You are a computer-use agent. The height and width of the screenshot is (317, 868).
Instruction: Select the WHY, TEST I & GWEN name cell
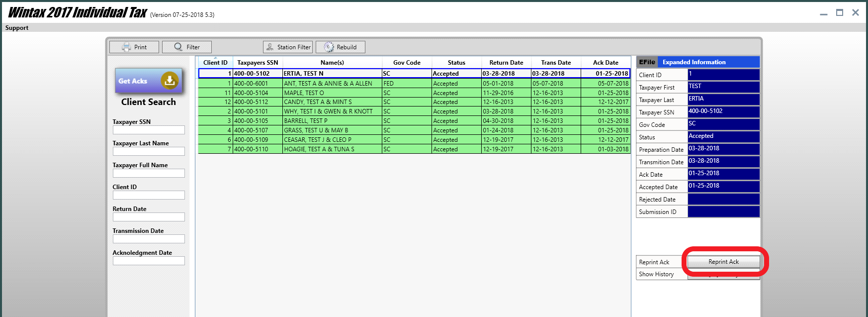[332, 111]
